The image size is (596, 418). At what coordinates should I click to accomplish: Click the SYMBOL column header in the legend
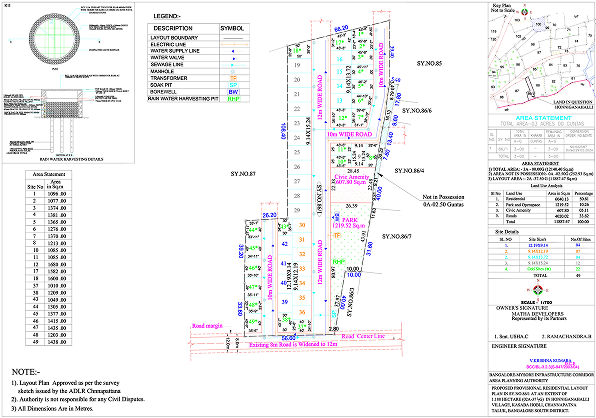click(x=232, y=28)
